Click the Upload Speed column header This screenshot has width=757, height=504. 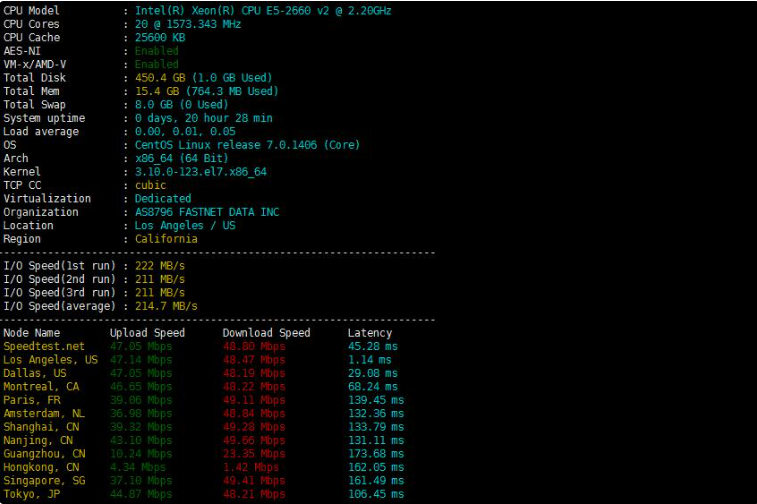pos(147,333)
